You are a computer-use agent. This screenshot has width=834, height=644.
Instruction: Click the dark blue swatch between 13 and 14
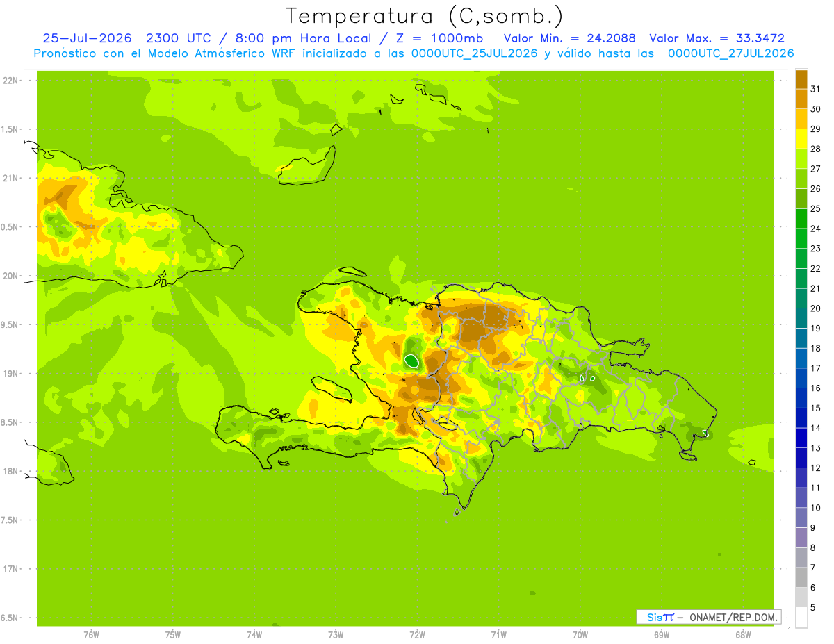[801, 438]
